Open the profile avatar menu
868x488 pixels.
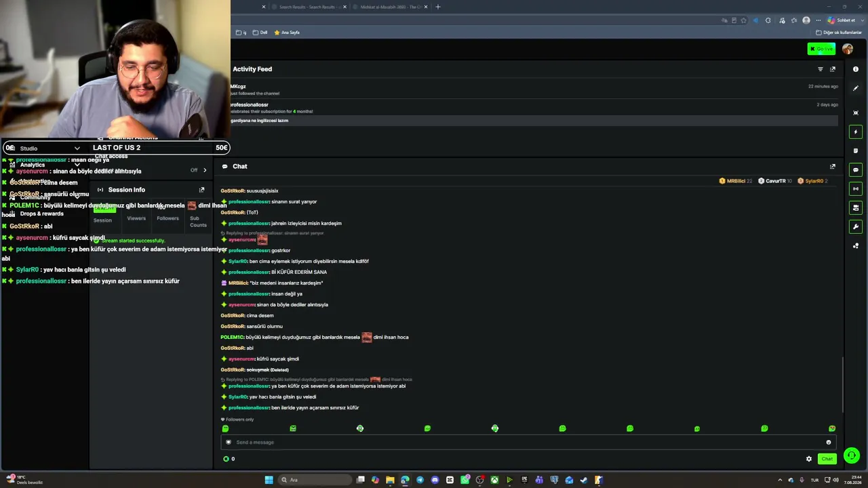848,49
